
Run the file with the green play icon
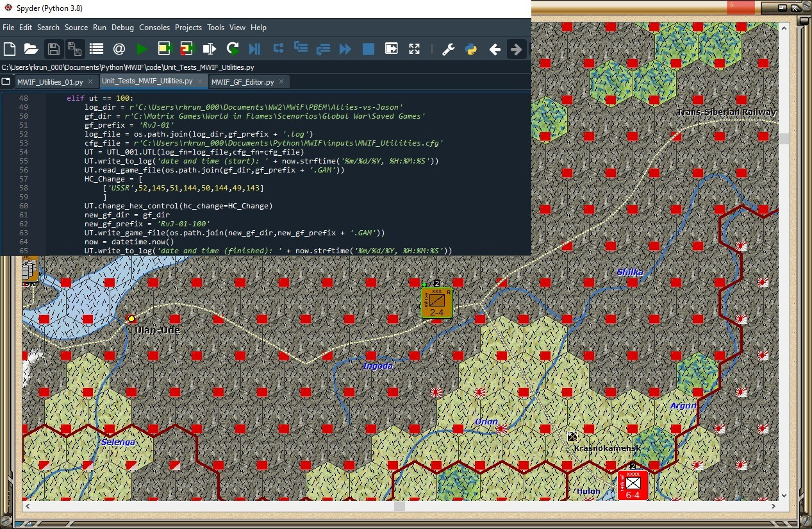coord(142,49)
